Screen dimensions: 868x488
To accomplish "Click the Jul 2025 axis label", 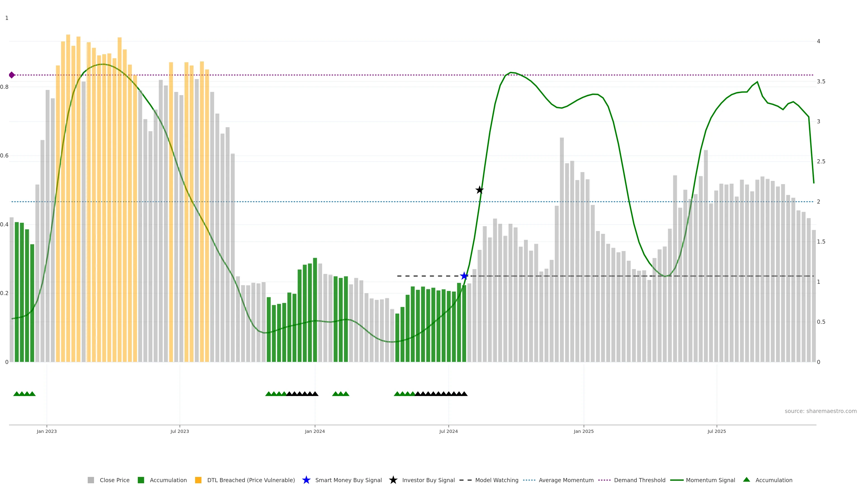I will (716, 431).
